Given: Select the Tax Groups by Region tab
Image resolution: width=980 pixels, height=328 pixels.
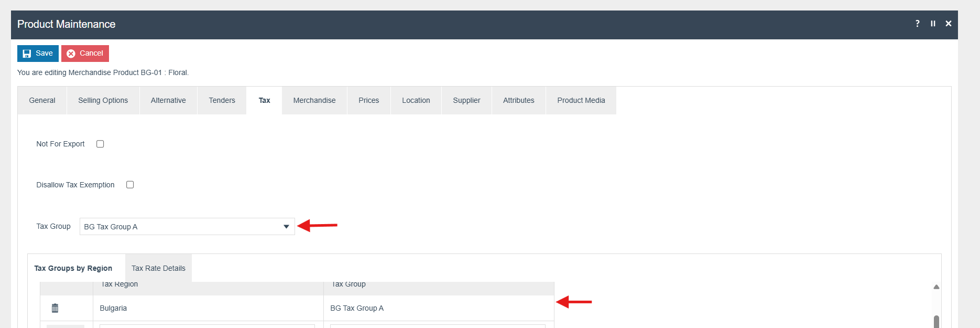Looking at the screenshot, I should click(x=73, y=268).
